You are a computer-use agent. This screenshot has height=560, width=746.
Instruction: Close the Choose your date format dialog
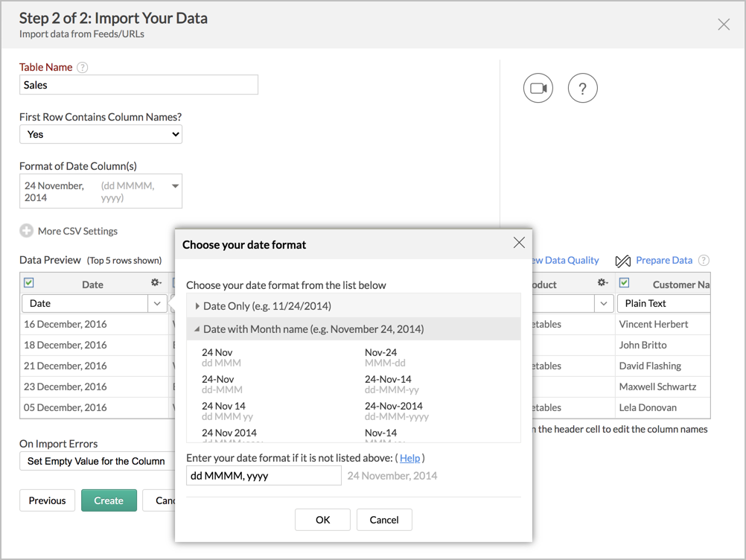pyautogui.click(x=519, y=243)
